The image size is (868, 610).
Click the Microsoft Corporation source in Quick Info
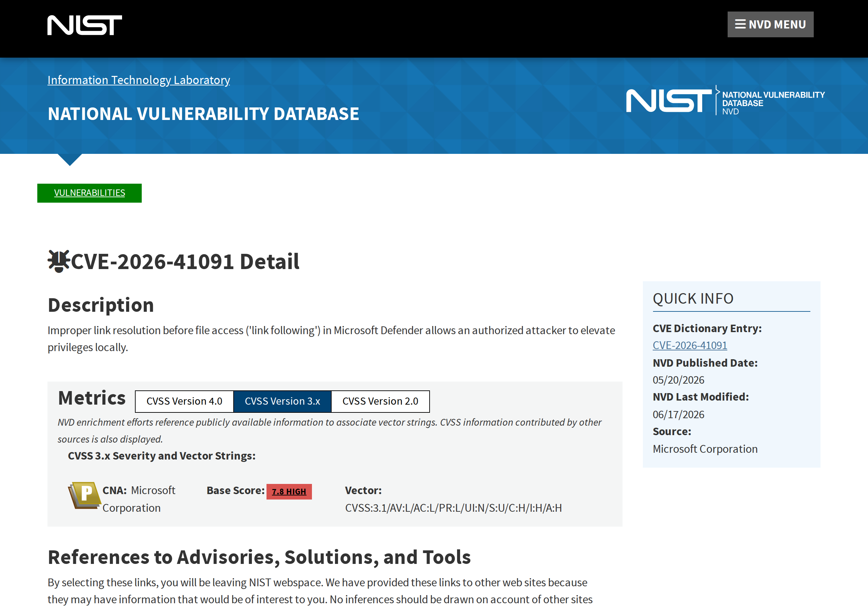pyautogui.click(x=705, y=449)
